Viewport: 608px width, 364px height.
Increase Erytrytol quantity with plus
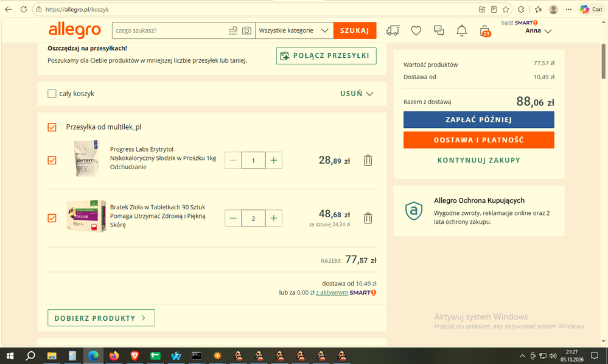click(274, 160)
